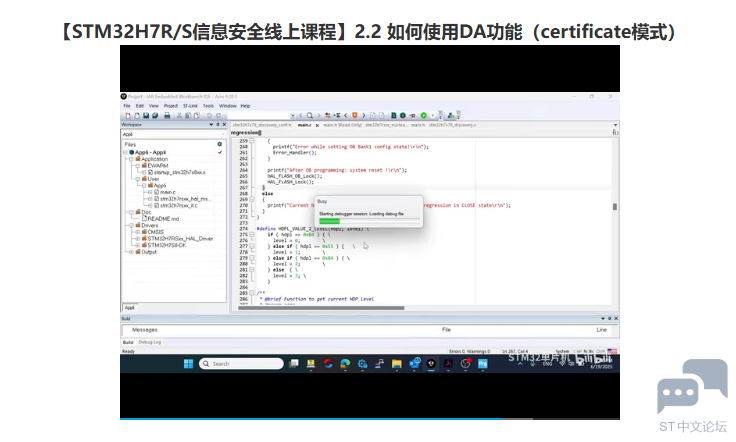The image size is (736, 442).
Task: Collapse code fold marker at line 275
Action: pos(252,234)
